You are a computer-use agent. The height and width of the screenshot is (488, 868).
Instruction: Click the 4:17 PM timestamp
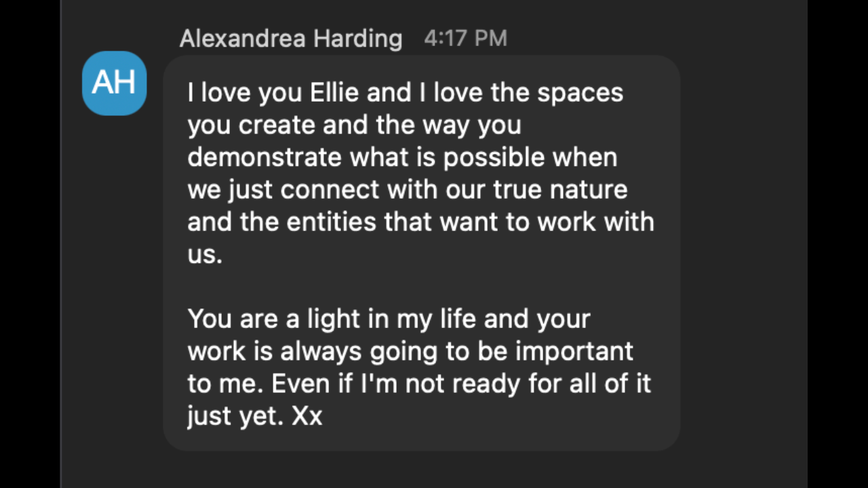465,38
